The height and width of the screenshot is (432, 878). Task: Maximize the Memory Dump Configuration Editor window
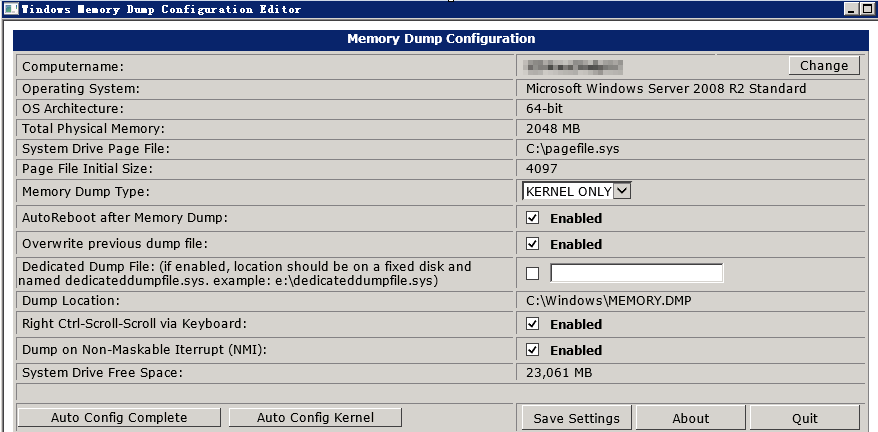(867, 8)
